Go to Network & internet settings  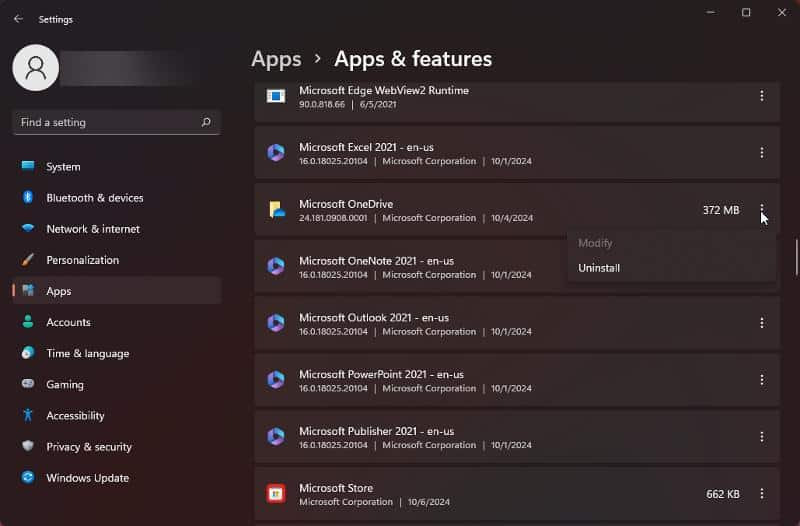pos(117,229)
